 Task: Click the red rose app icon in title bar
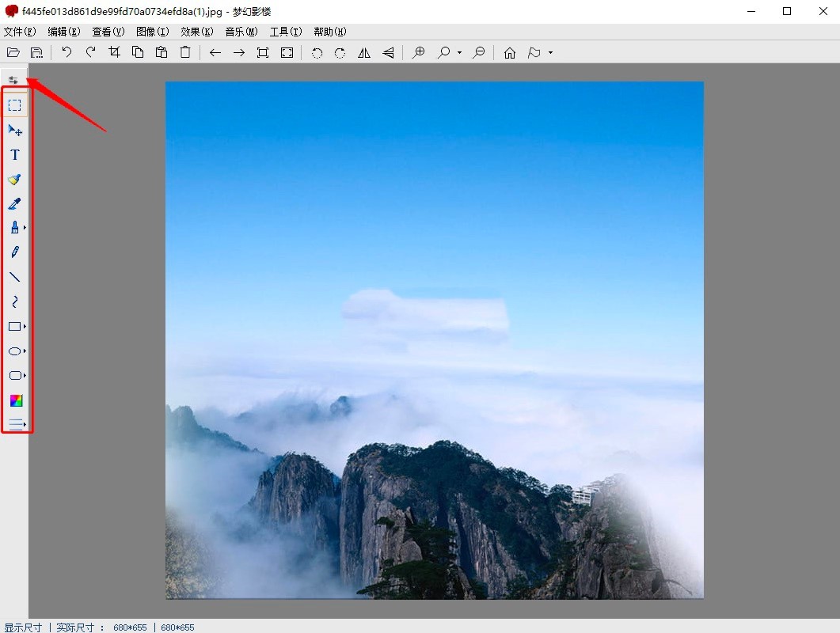(11, 11)
